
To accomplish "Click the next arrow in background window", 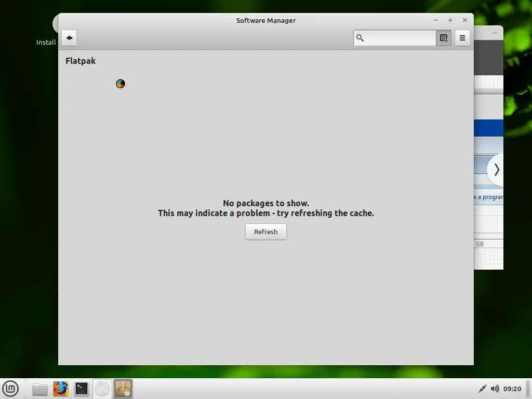I will pyautogui.click(x=496, y=170).
